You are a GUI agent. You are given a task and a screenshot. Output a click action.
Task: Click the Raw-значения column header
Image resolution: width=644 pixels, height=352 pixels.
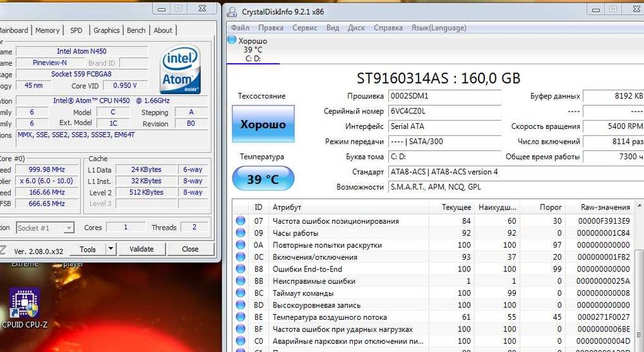[x=599, y=207]
